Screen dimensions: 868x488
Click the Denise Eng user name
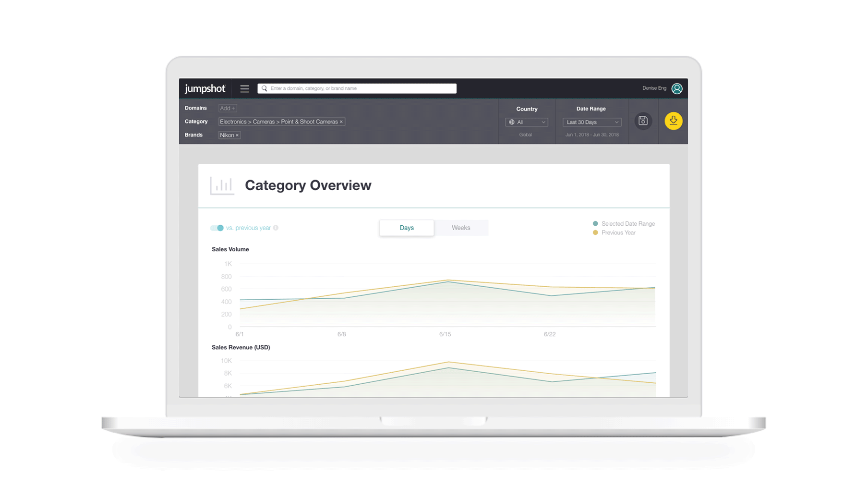click(654, 88)
